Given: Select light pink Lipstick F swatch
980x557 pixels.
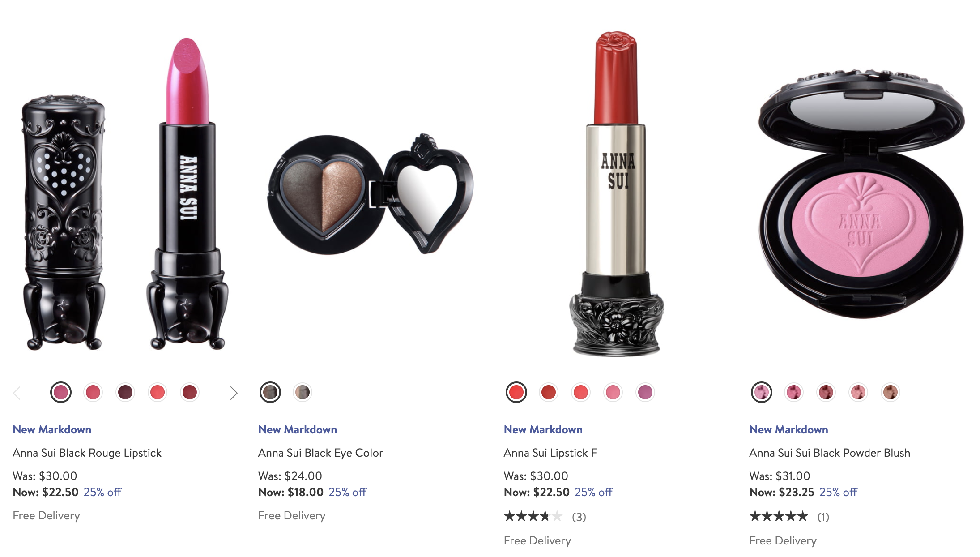Looking at the screenshot, I should (x=613, y=393).
